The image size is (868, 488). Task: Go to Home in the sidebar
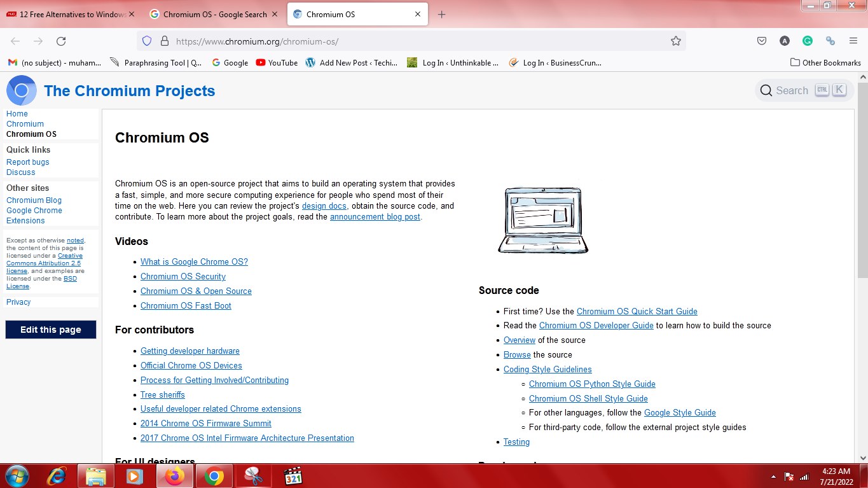pyautogui.click(x=17, y=114)
